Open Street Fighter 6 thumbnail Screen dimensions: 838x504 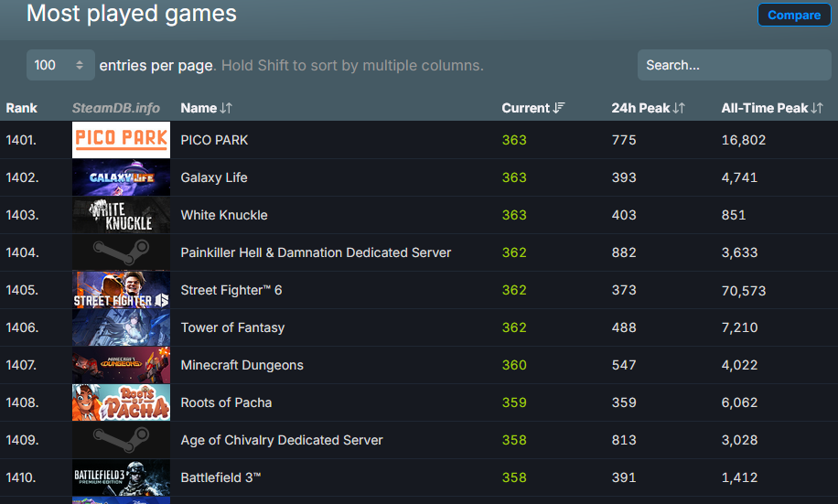pos(122,290)
